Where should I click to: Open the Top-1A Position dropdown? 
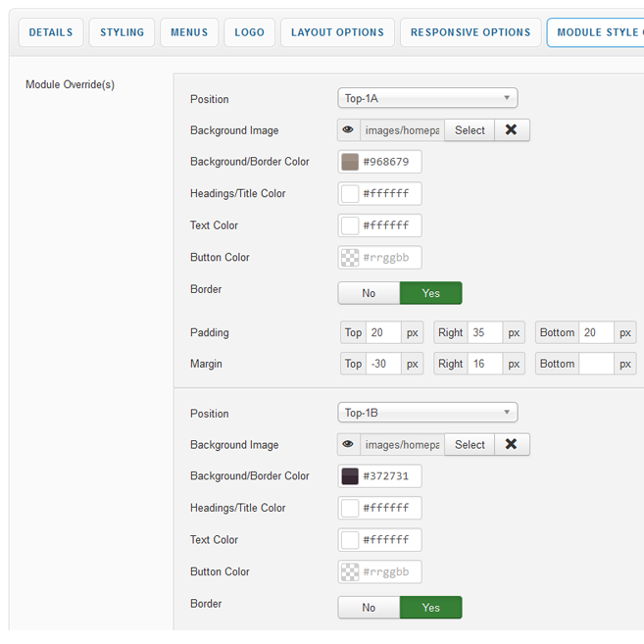tap(427, 98)
